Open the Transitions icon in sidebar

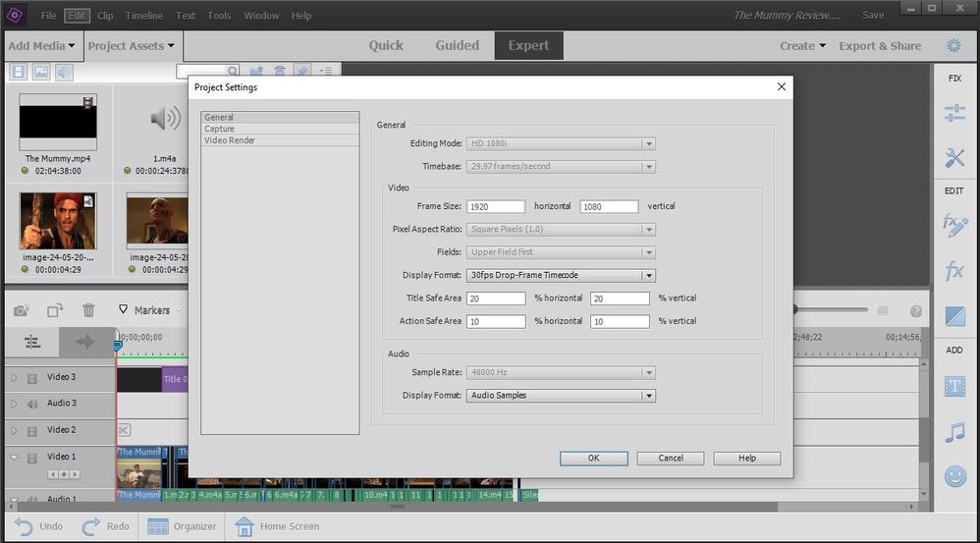[x=954, y=316]
